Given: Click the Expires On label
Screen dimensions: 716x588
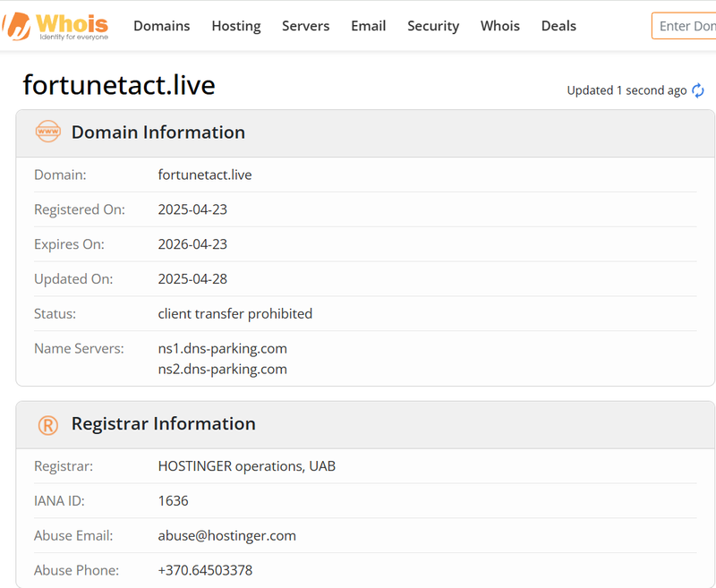Looking at the screenshot, I should click(x=70, y=244).
